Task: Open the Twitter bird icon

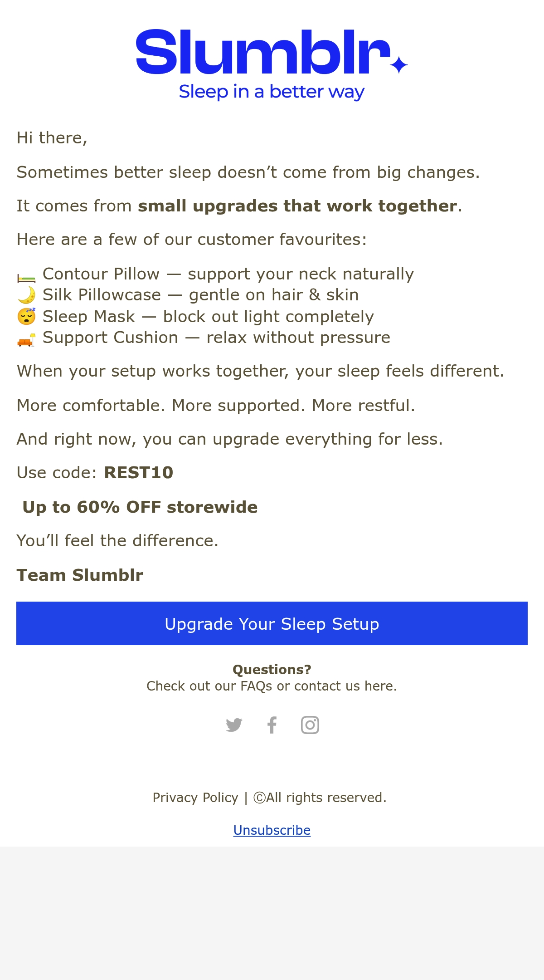Action: coord(234,725)
